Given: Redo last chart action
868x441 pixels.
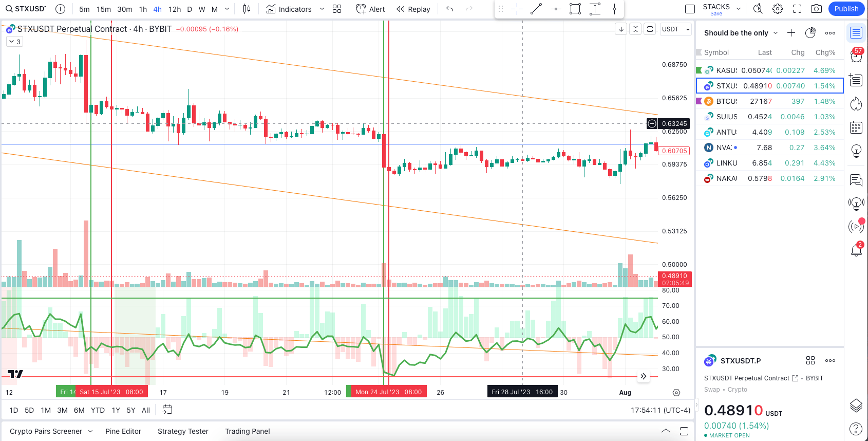Looking at the screenshot, I should click(x=469, y=9).
